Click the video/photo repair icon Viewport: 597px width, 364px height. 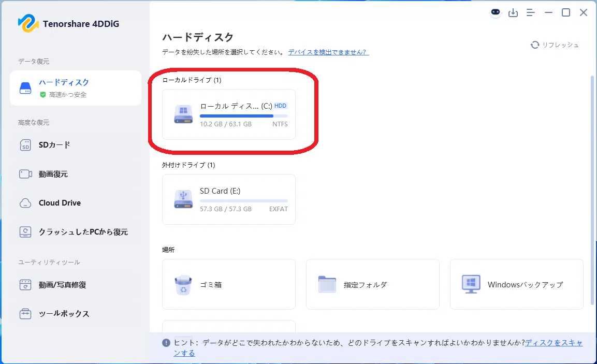(25, 285)
